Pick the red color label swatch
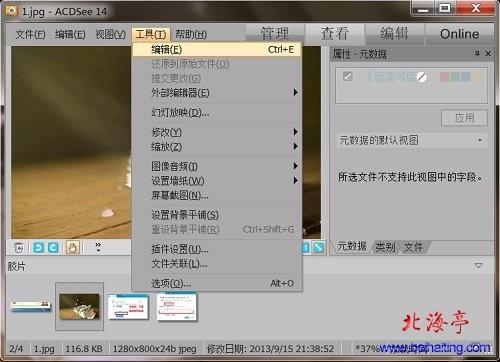Image resolution: width=500 pixels, height=362 pixels. click(x=444, y=77)
